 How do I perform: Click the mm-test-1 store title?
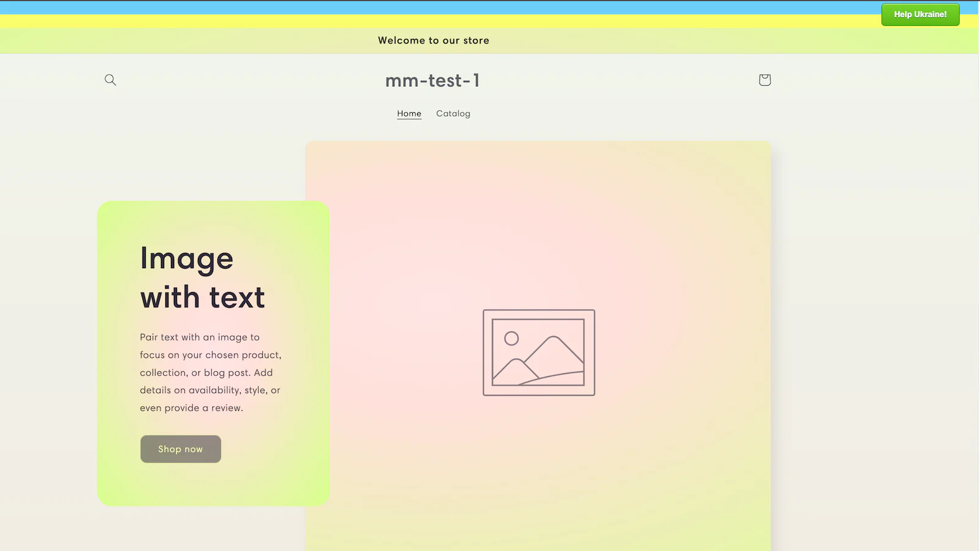[432, 81]
